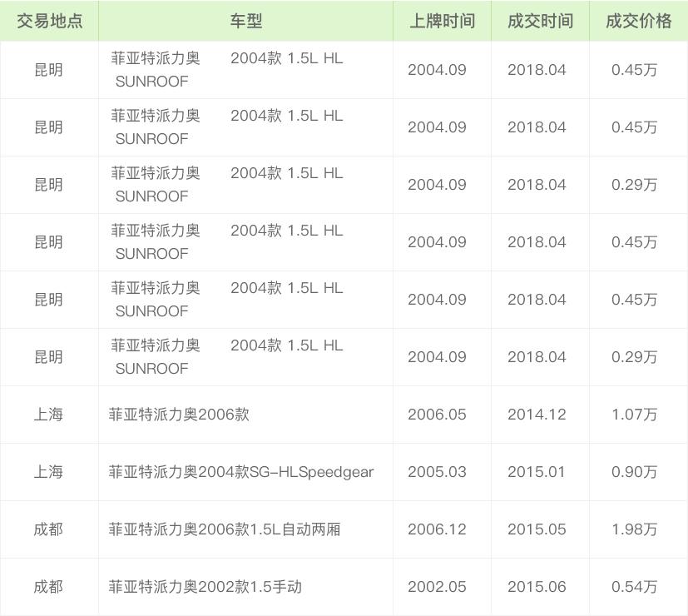Click the 交易地点 column header
The height and width of the screenshot is (616, 688).
tap(50, 21)
